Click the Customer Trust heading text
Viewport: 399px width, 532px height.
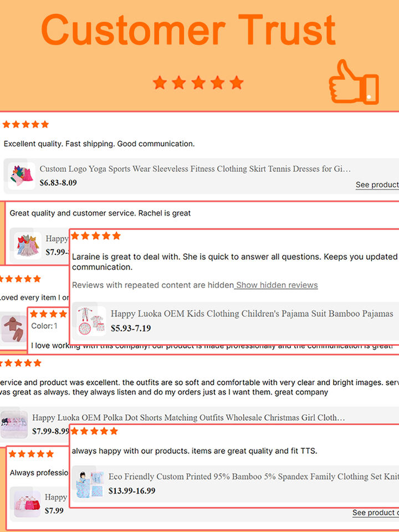[x=188, y=30]
